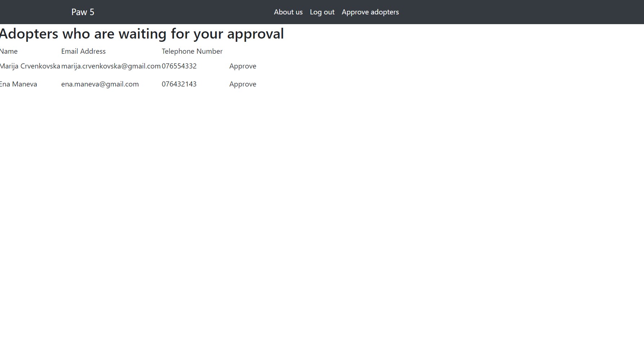Log out of the account
This screenshot has width=644, height=356.
(322, 12)
